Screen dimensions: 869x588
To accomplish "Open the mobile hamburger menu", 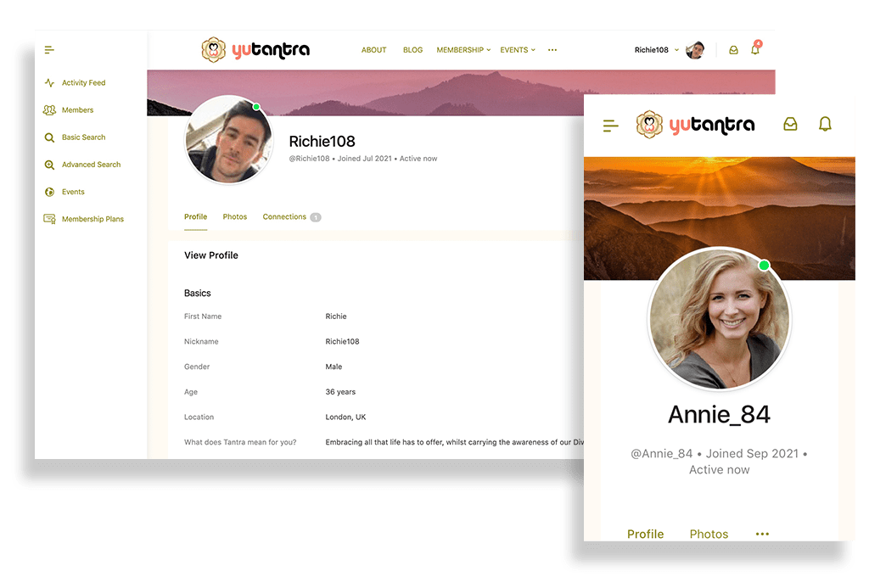I will click(610, 126).
